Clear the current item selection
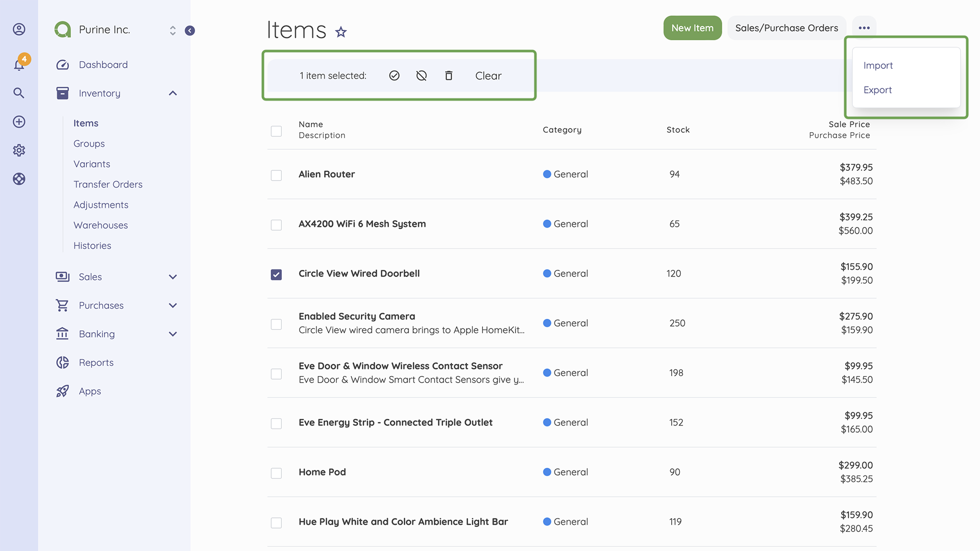 tap(488, 75)
